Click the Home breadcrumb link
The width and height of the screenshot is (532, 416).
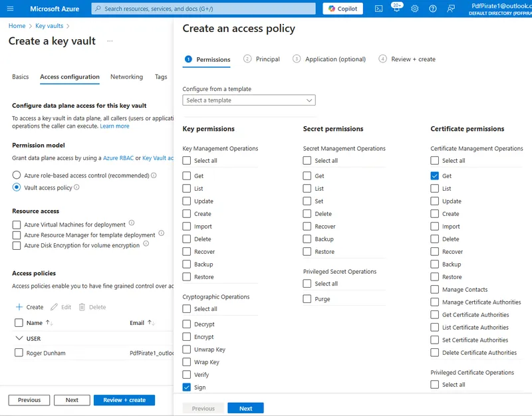[x=17, y=26]
